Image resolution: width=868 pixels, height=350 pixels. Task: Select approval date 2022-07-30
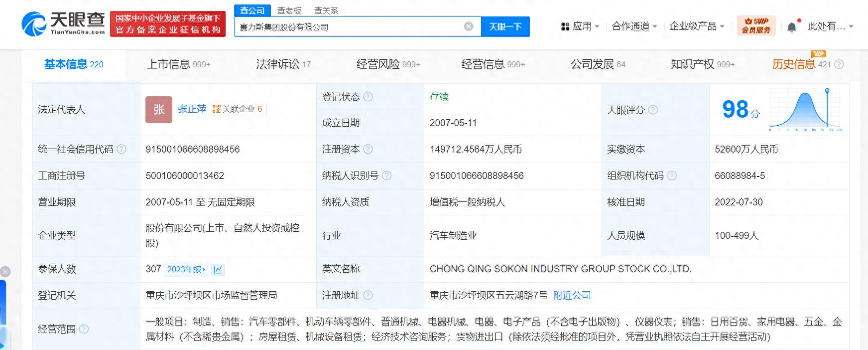(x=739, y=202)
